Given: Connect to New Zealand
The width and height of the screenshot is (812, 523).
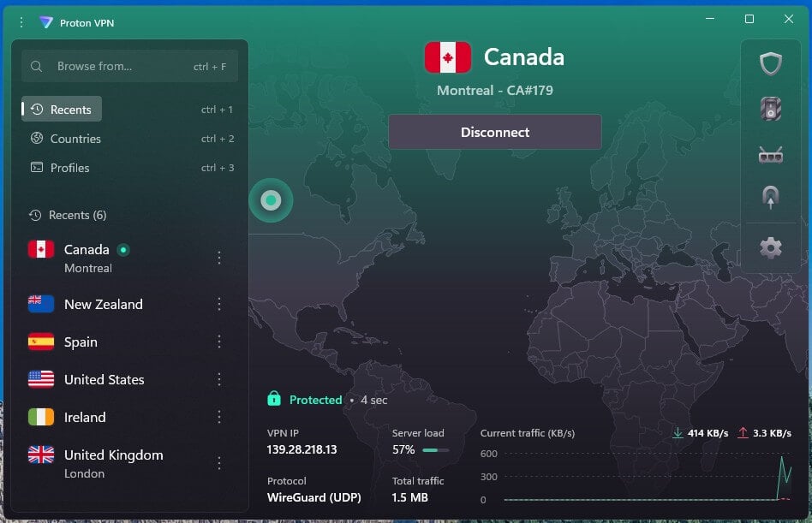Looking at the screenshot, I should pos(103,304).
